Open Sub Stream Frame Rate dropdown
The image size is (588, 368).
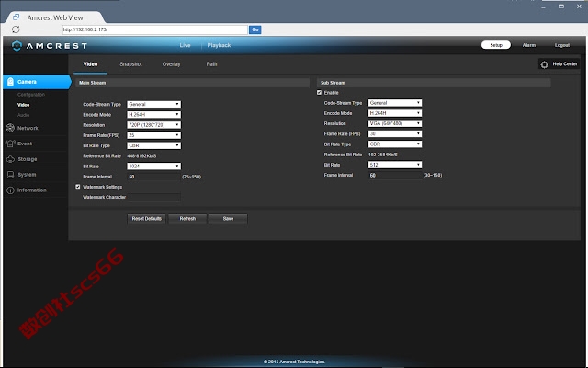pyautogui.click(x=395, y=133)
